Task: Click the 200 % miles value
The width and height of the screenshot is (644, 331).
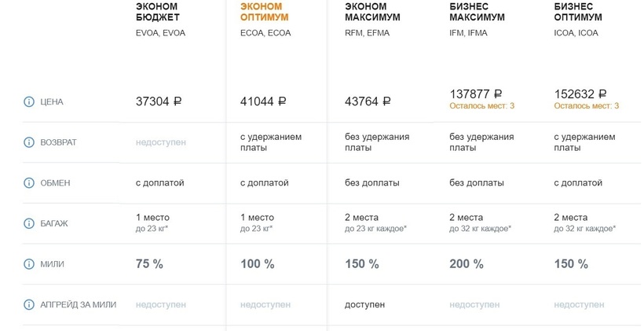Action: [x=466, y=264]
